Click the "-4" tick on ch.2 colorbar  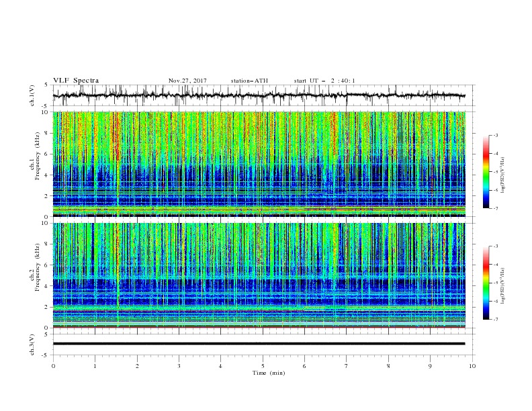point(496,265)
